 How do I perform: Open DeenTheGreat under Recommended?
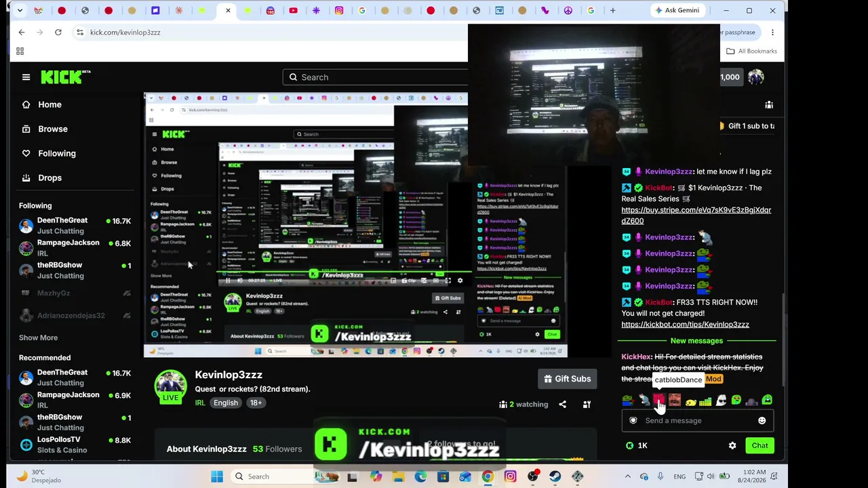[x=75, y=378]
